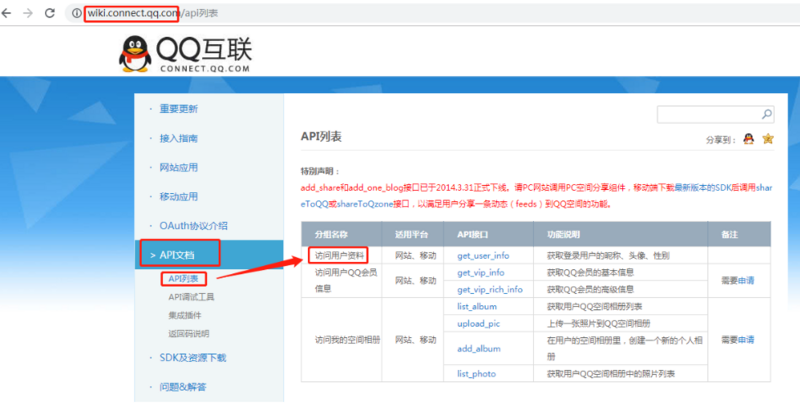Viewport: 800px width, 406px height.
Task: Click 获取用户QQ空间相册中的照片列表 description
Action: pyautogui.click(x=611, y=374)
